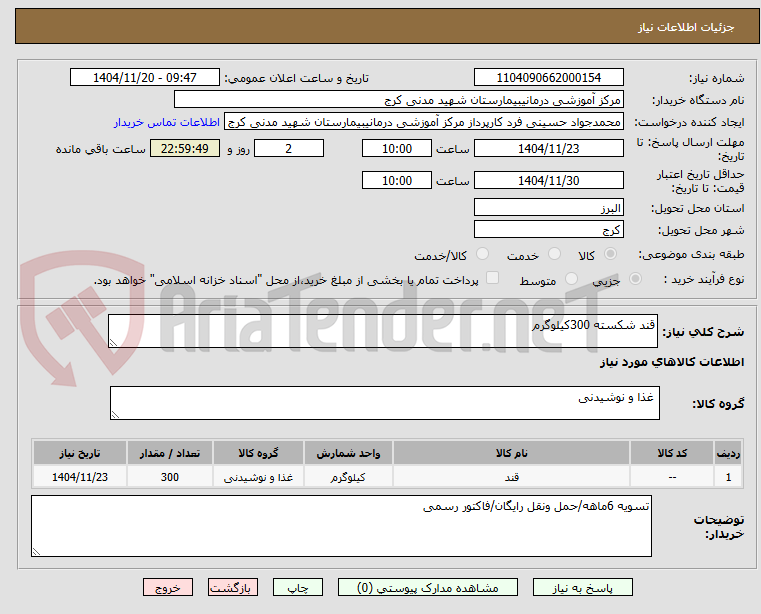Click the remaining time 22:59:49 field
This screenshot has width=761, height=614.
coord(184,149)
